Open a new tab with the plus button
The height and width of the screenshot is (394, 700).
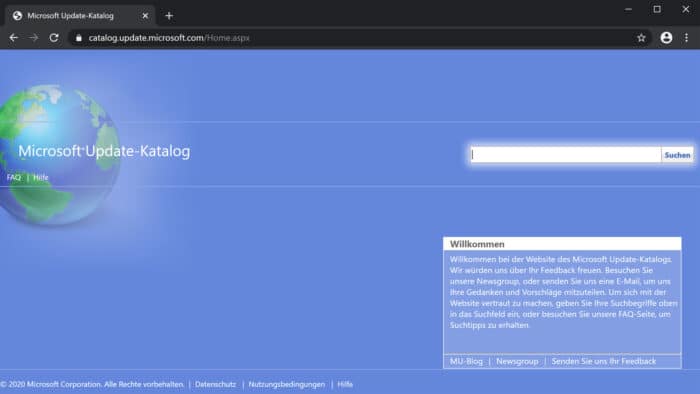pyautogui.click(x=169, y=16)
